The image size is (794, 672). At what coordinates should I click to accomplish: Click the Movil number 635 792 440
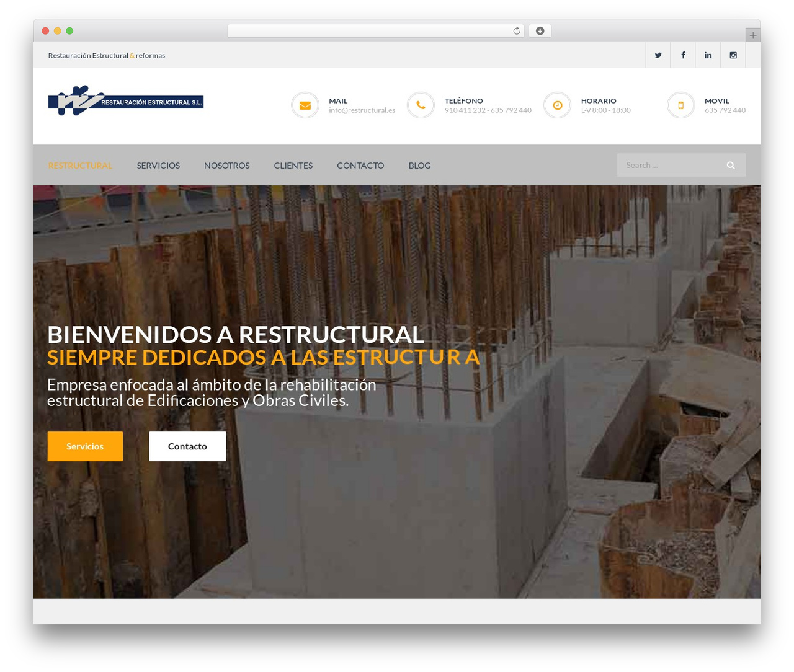725,110
